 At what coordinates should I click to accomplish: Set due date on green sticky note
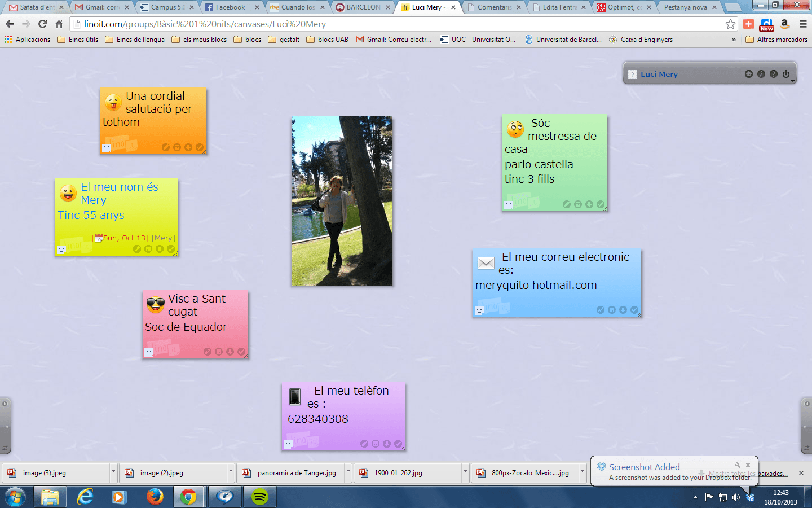(x=578, y=204)
